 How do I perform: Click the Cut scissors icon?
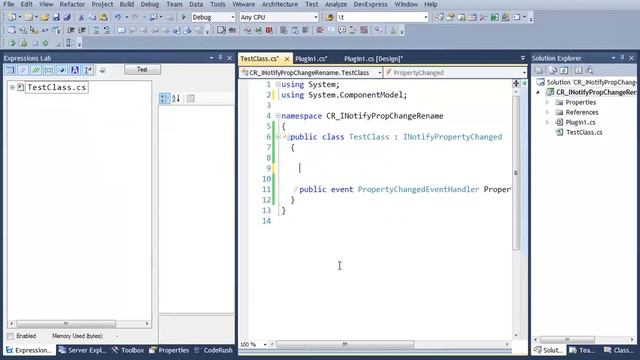[81, 17]
